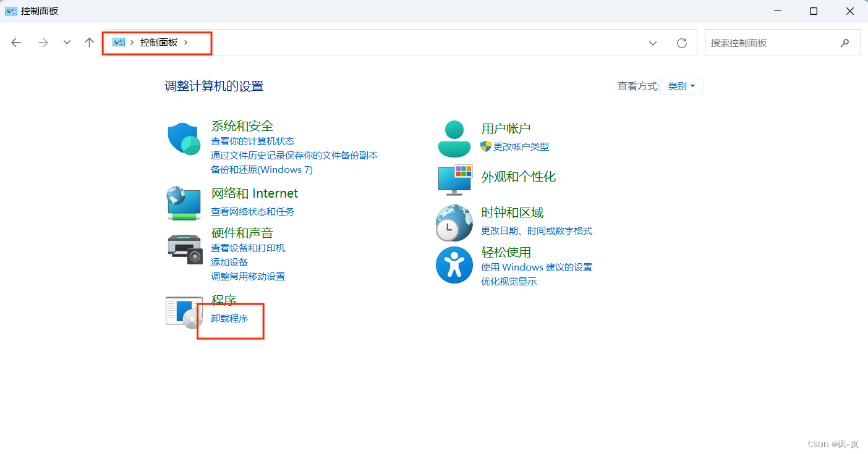Image resolution: width=868 pixels, height=454 pixels.
Task: Click the refresh button in address bar
Action: tap(682, 43)
